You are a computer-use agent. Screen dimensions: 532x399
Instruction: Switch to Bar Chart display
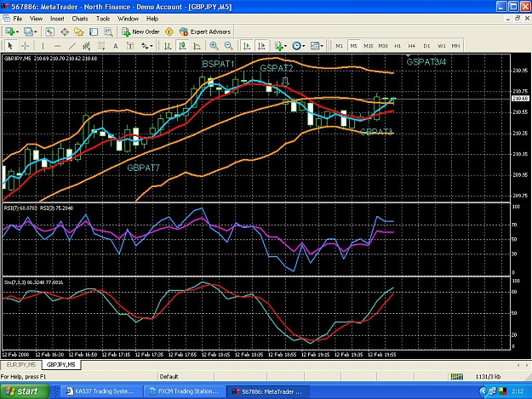168,46
